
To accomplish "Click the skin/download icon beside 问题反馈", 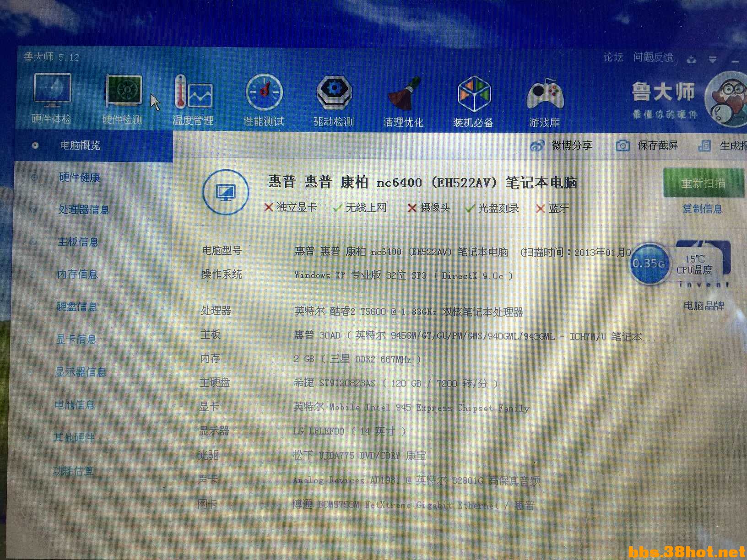I will [692, 59].
